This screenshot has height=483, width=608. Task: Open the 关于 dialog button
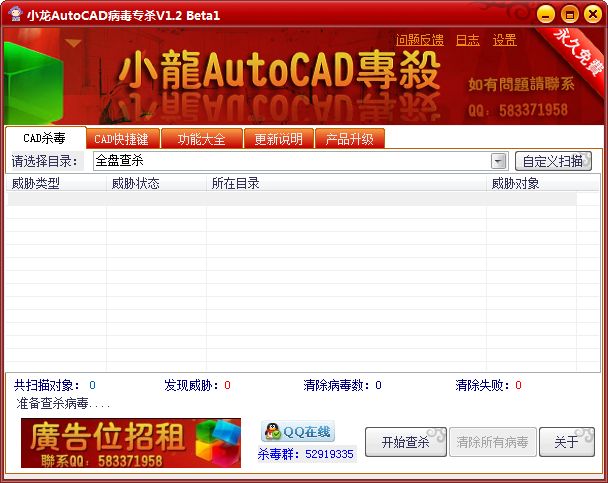click(x=567, y=442)
